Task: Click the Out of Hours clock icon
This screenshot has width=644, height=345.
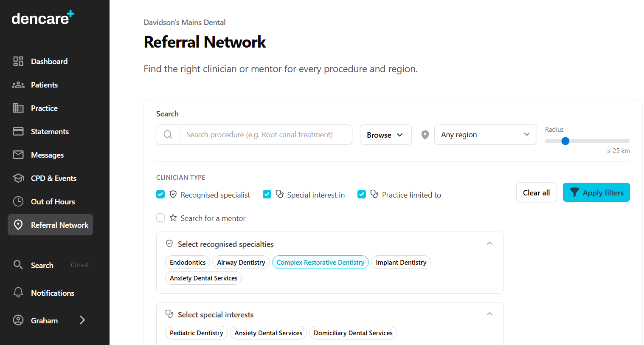Action: pyautogui.click(x=18, y=201)
